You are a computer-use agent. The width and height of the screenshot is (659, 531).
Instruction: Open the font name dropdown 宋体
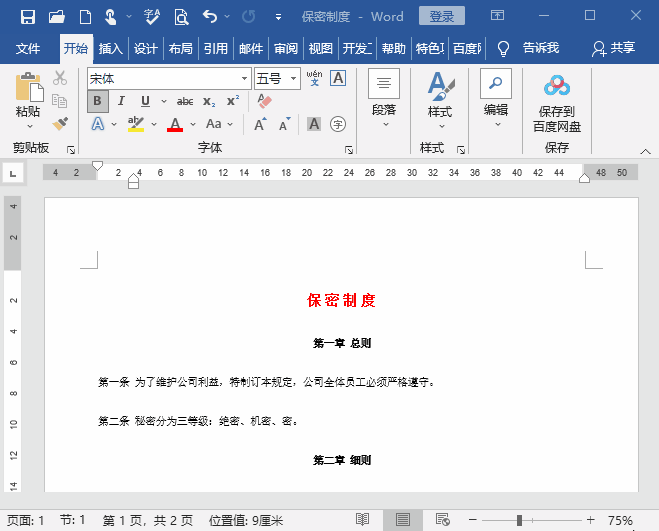[x=244, y=78]
